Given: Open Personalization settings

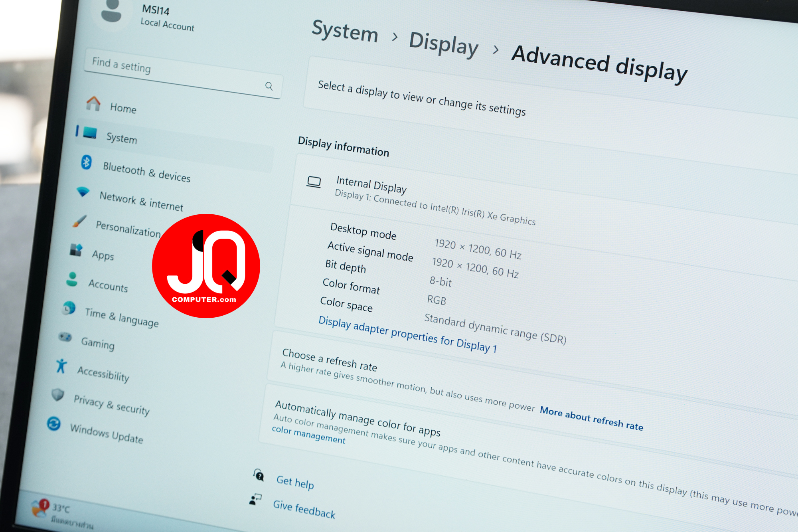Looking at the screenshot, I should pyautogui.click(x=128, y=229).
